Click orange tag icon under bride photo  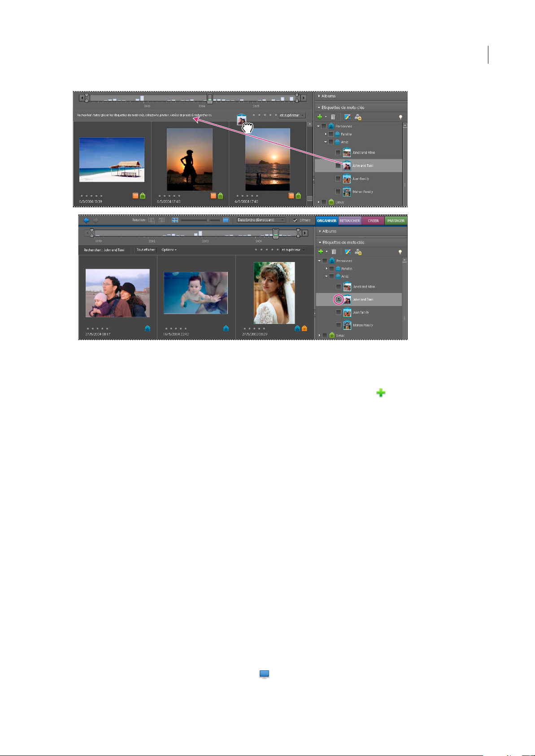click(304, 328)
